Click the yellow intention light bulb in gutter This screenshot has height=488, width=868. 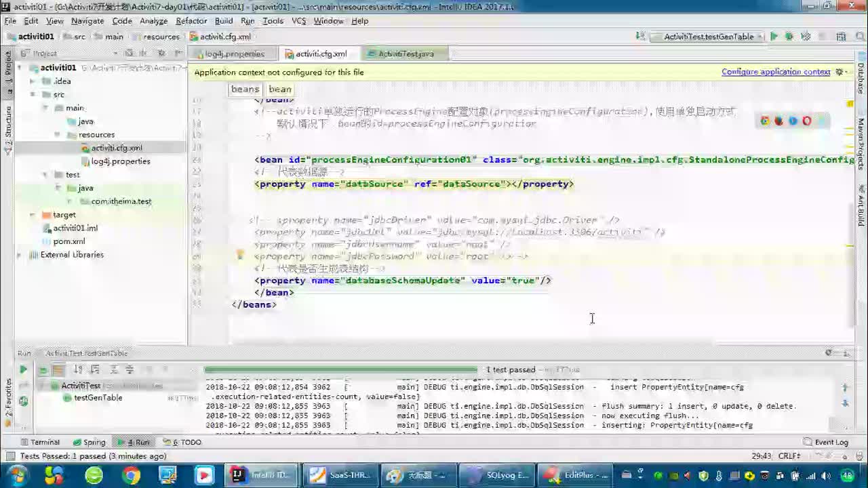(239, 255)
